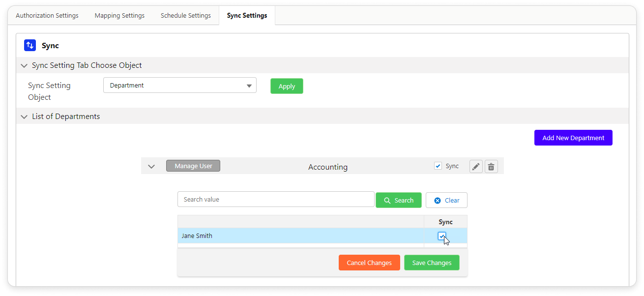The width and height of the screenshot is (644, 296).
Task: Click Add New Department button
Action: pyautogui.click(x=573, y=138)
